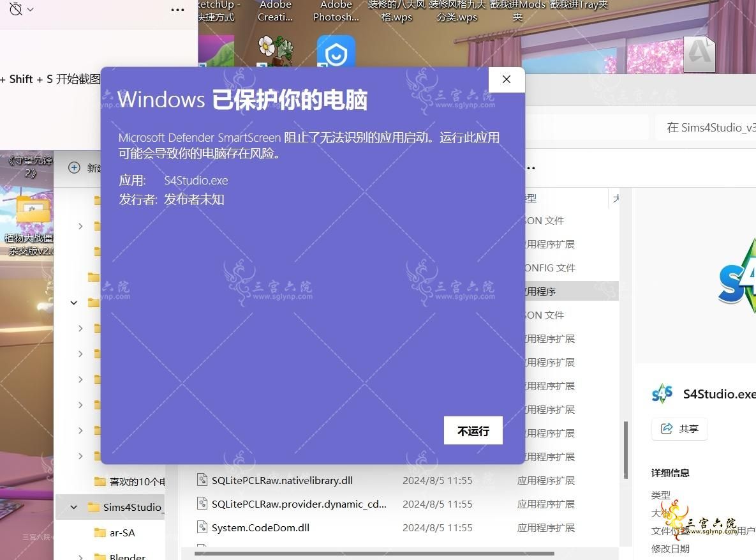The width and height of the screenshot is (756, 560).
Task: Open the 植物大战僵尸杂交版 desktop folder
Action: (31, 225)
